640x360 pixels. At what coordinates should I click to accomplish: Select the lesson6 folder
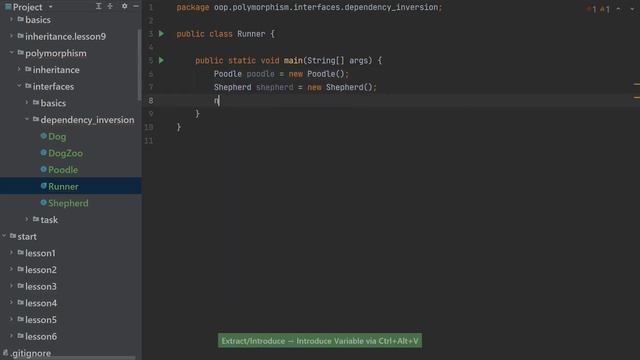41,337
